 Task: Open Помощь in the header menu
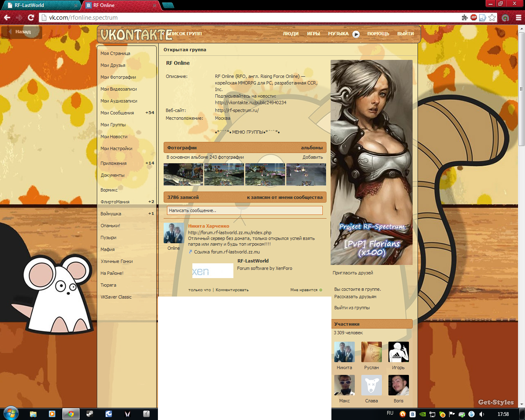click(378, 34)
